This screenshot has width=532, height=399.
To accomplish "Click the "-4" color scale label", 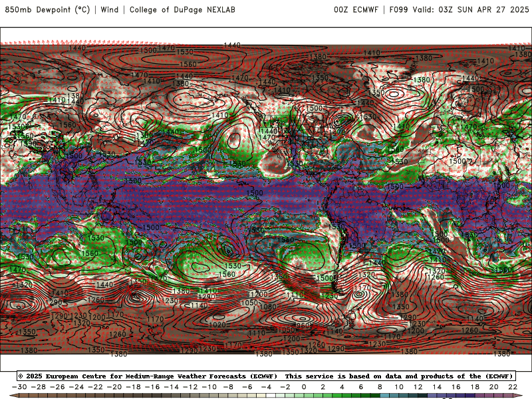I will (x=267, y=387).
